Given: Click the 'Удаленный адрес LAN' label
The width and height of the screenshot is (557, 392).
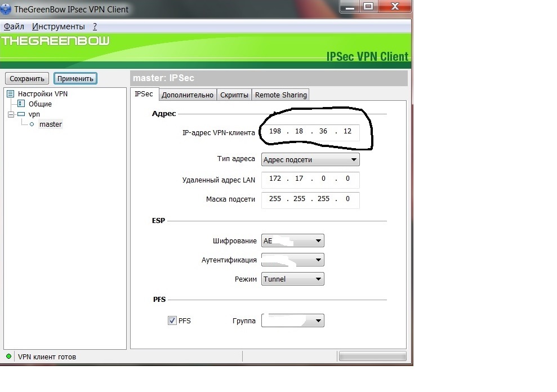Looking at the screenshot, I should pos(219,180).
